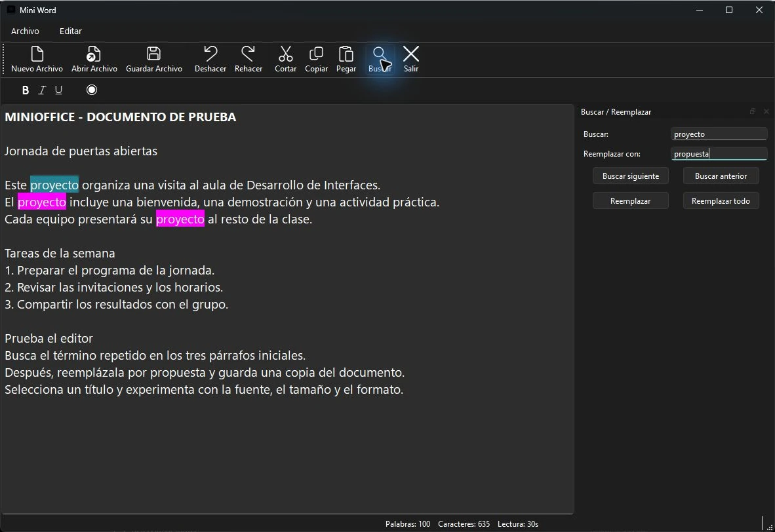The width and height of the screenshot is (775, 532).
Task: Exit the app via Salir icon
Action: [410, 59]
